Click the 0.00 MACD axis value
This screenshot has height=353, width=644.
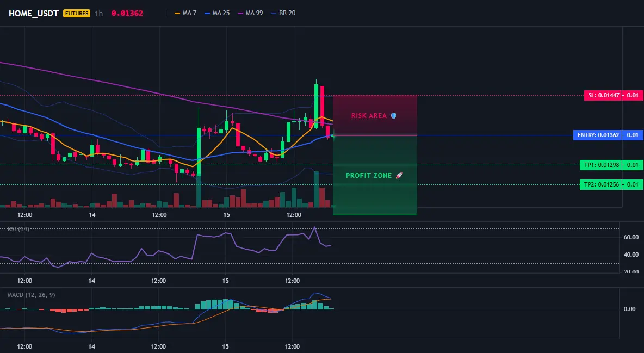click(x=629, y=309)
